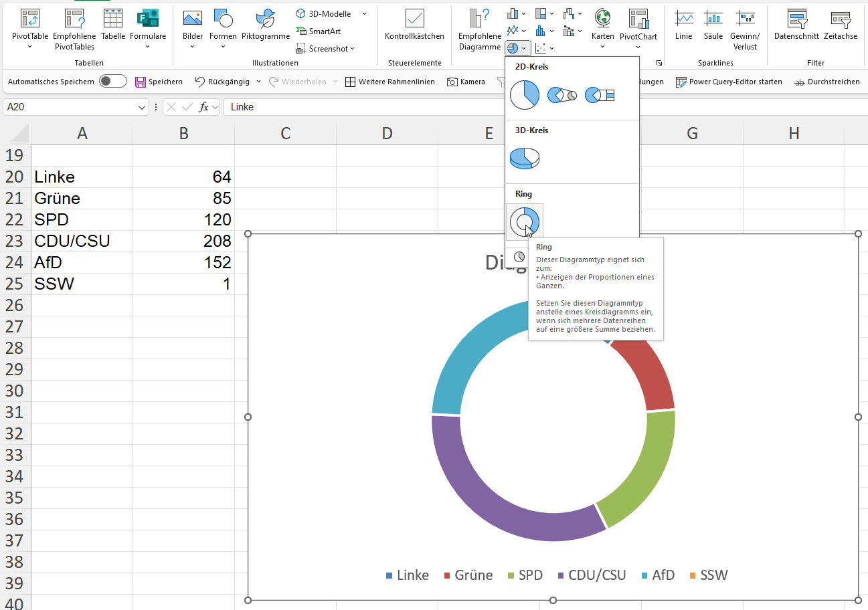868x610 pixels.
Task: Open the Kamera tool
Action: coord(466,82)
